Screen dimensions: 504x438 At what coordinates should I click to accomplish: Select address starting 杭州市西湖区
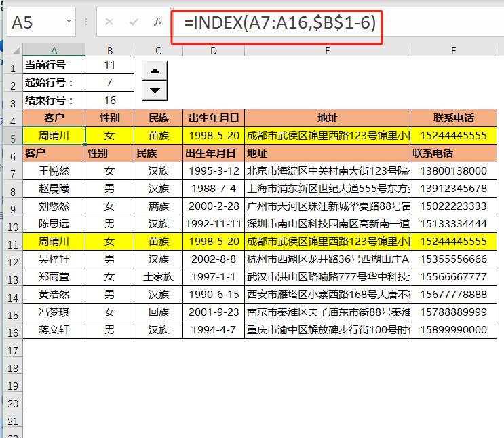coord(327,259)
